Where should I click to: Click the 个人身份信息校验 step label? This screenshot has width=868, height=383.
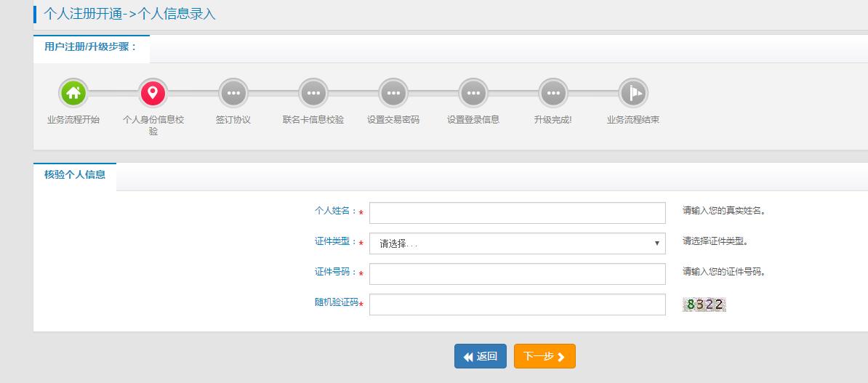point(153,126)
